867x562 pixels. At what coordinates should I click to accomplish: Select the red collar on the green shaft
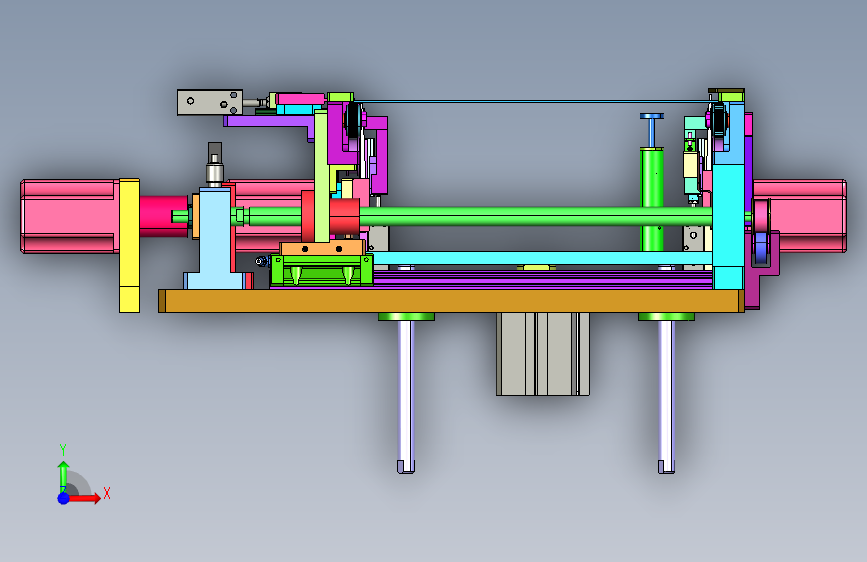tap(344, 216)
